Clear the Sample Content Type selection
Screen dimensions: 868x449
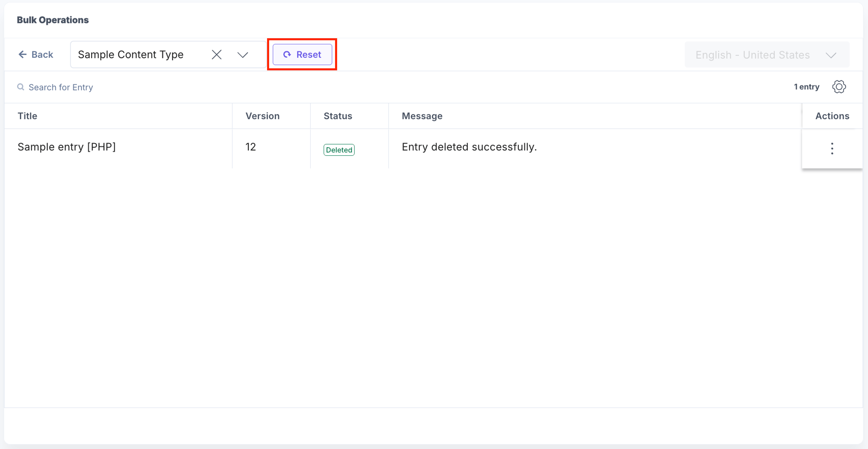pos(217,54)
